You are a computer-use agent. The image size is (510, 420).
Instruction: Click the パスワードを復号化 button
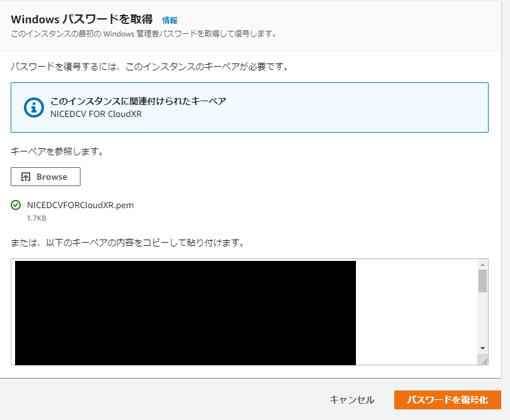point(448,400)
